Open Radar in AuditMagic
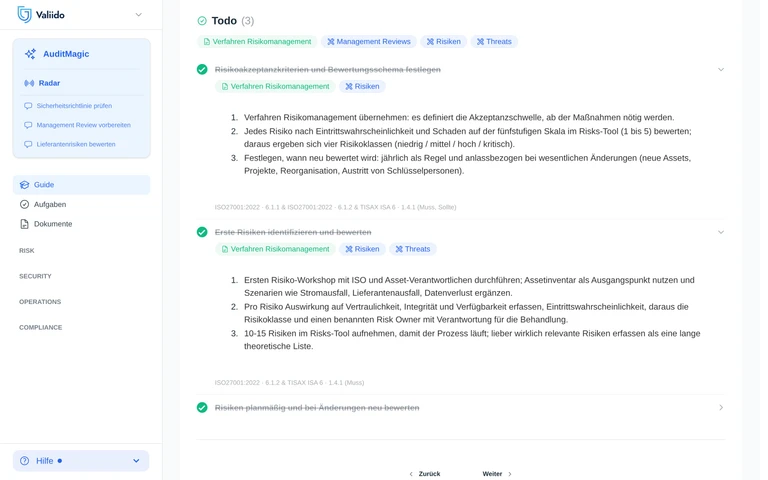This screenshot has height=480, width=768. tap(49, 83)
